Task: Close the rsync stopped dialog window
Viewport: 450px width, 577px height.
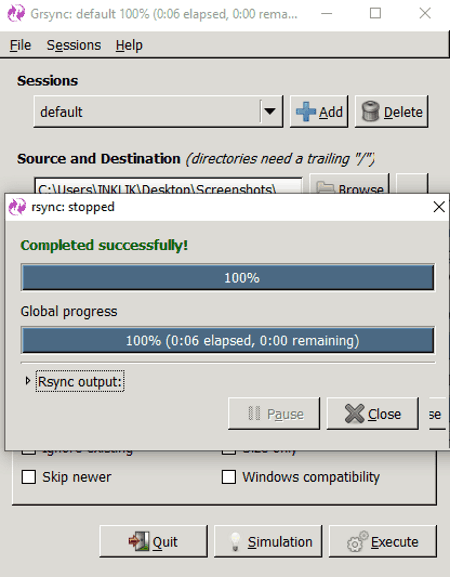Action: [439, 207]
